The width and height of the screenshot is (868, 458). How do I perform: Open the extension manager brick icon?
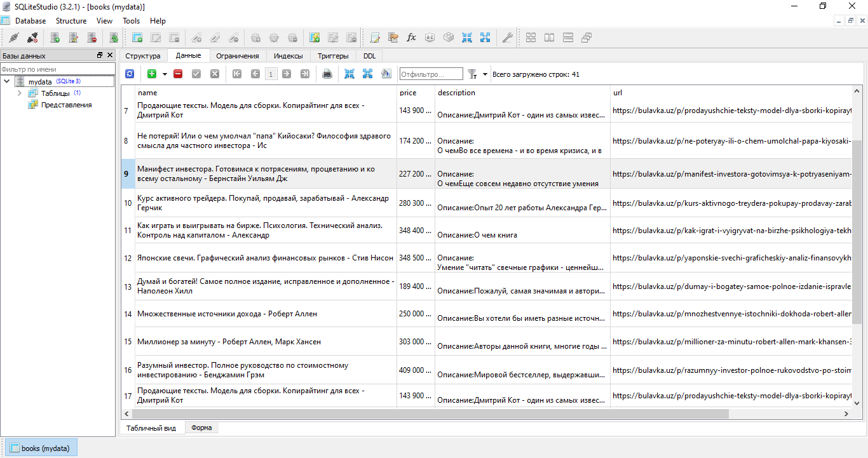point(449,37)
